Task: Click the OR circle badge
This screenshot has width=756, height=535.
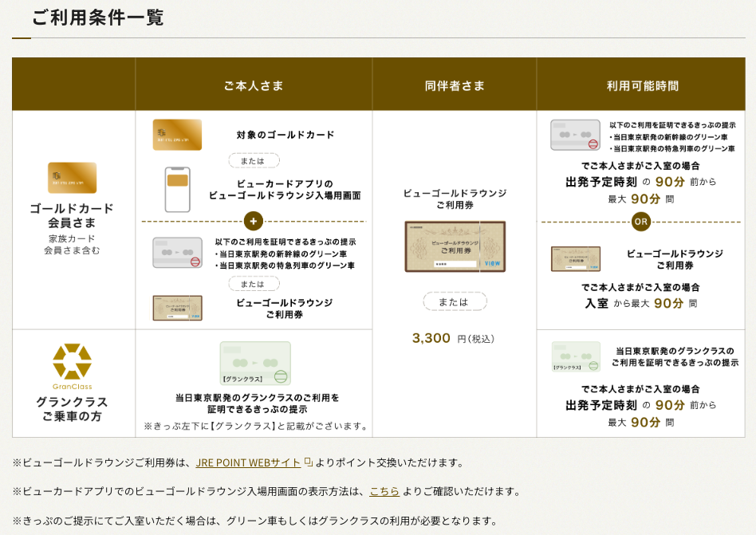Action: (641, 222)
